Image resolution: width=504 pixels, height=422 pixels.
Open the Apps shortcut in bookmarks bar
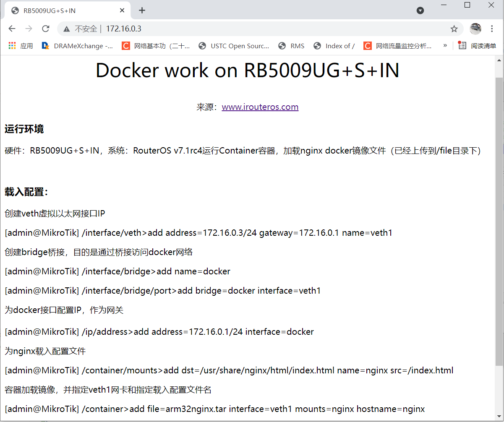pos(21,46)
